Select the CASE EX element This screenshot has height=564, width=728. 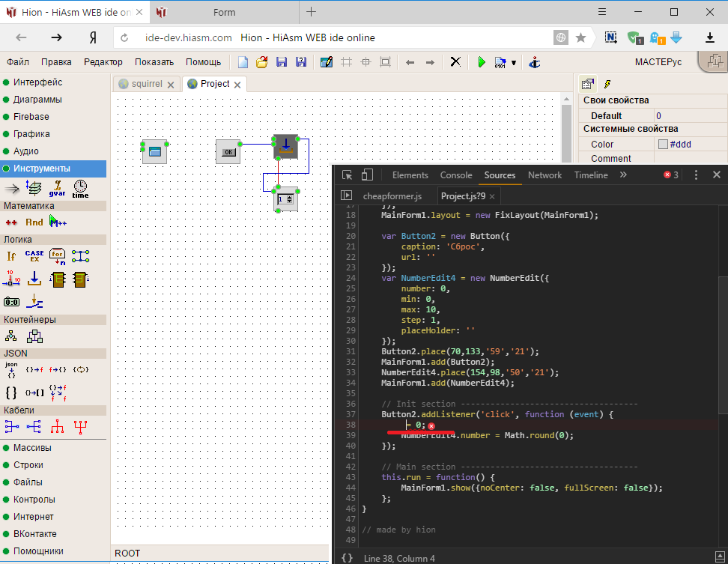click(34, 255)
